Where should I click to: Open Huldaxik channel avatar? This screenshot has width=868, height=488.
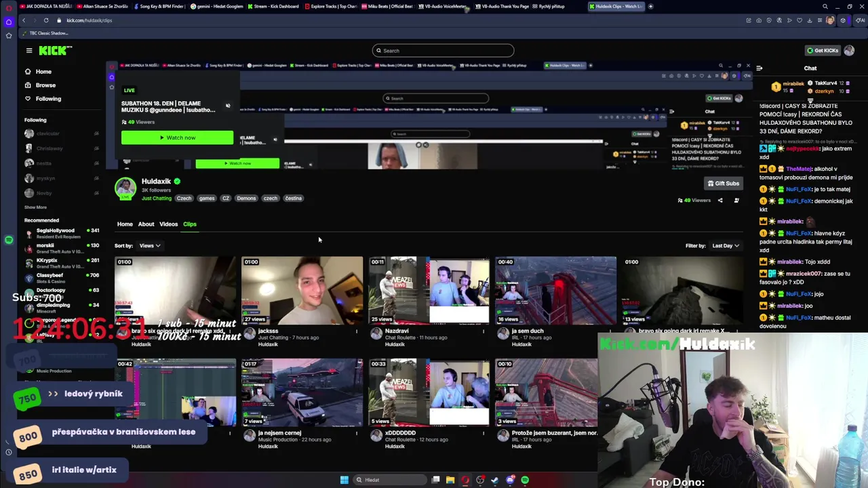125,188
